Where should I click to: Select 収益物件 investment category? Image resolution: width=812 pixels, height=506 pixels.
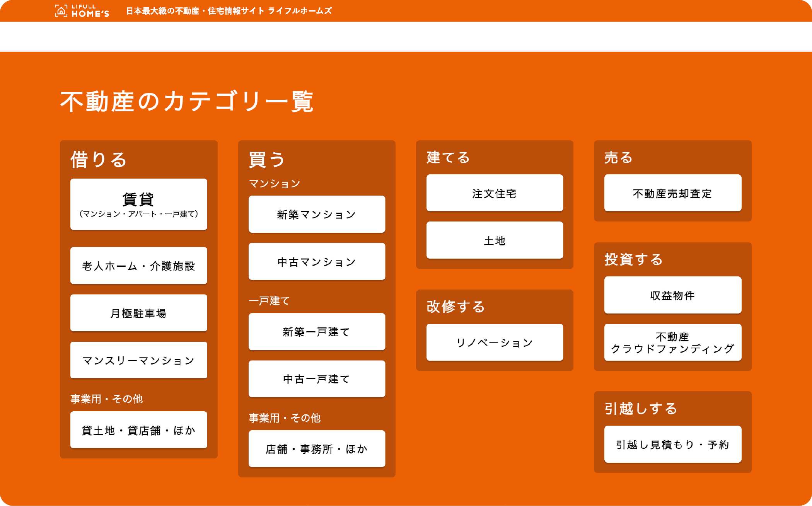point(673,295)
